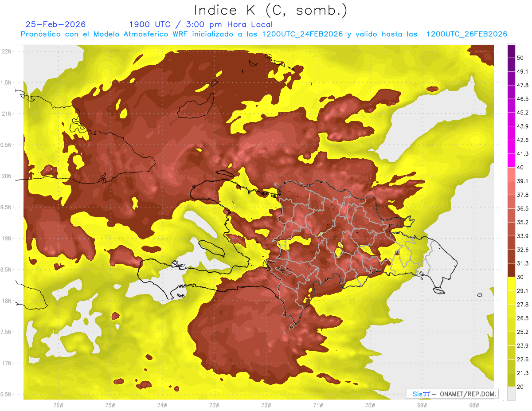Viewport: 532px width, 411px height.
Task: Click the colorbar value "46.5"
Action: click(523, 99)
